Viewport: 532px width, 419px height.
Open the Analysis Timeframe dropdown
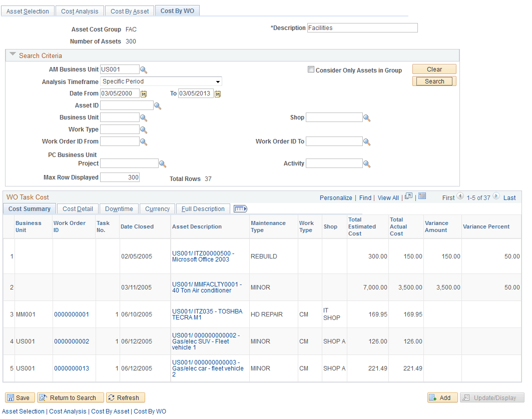click(218, 81)
